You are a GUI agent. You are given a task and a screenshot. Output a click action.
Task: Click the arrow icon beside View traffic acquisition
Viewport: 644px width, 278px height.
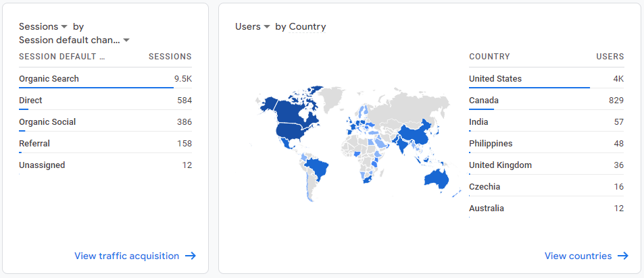pyautogui.click(x=190, y=256)
